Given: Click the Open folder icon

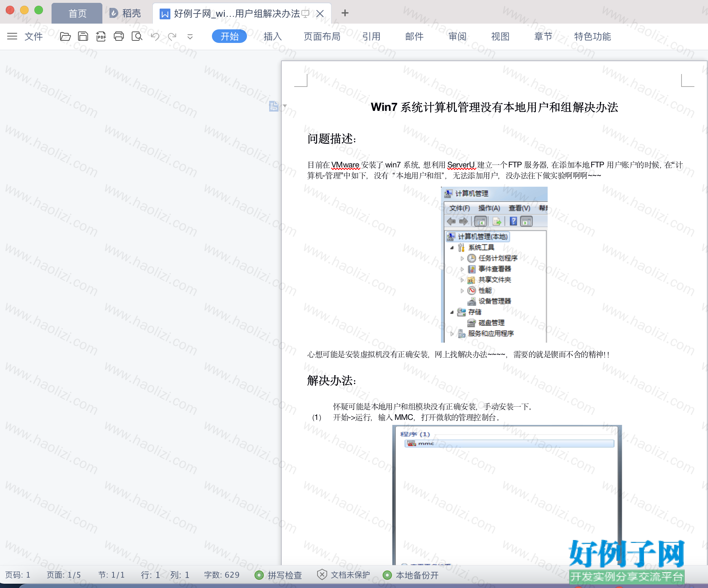Looking at the screenshot, I should 65,36.
